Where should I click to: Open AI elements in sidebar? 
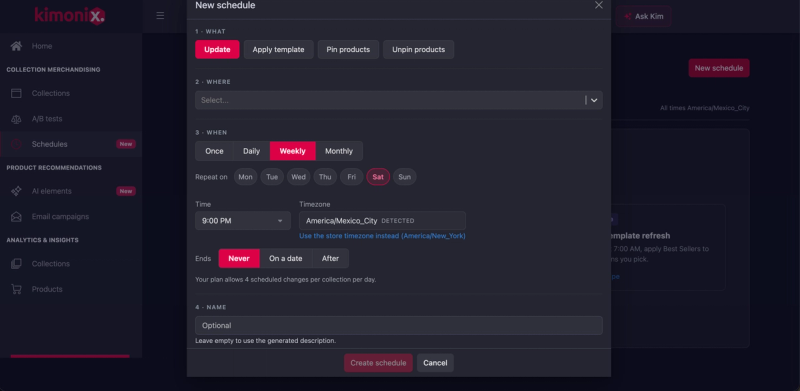(x=71, y=191)
